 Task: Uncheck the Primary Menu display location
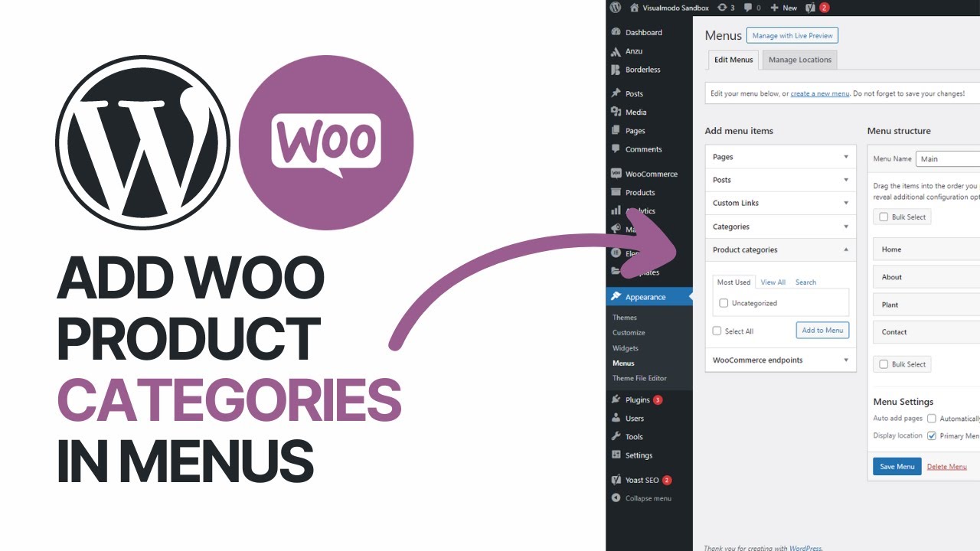coord(932,435)
